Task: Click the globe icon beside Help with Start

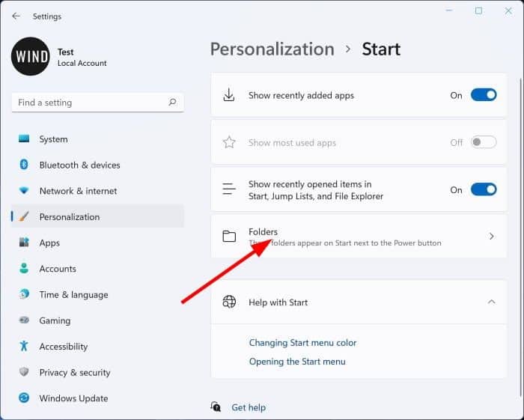Action: [229, 302]
